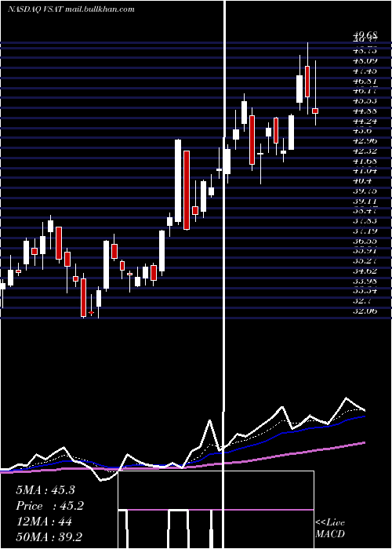Click the 34.62 price axis label
The height and width of the screenshot is (549, 392).
point(365,271)
